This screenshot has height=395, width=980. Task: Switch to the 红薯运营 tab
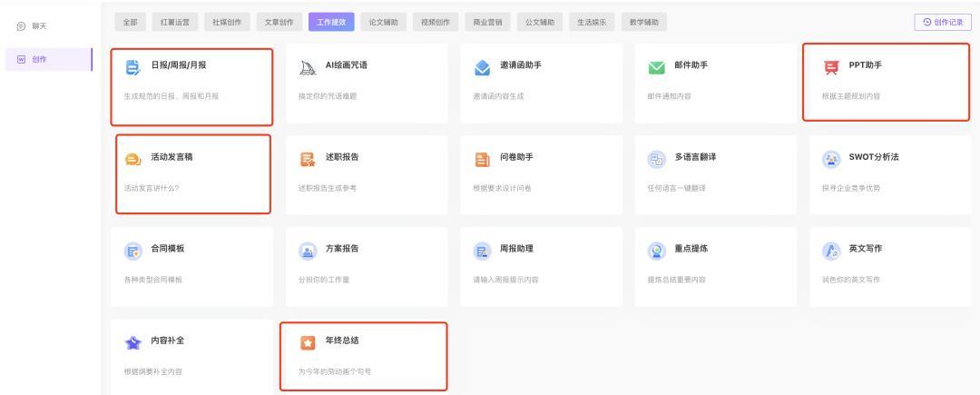click(x=174, y=22)
